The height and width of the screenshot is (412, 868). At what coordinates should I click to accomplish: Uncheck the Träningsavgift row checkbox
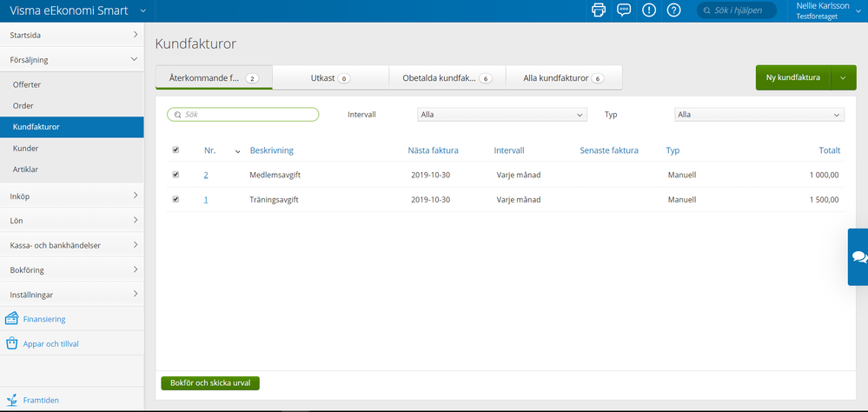(x=176, y=199)
